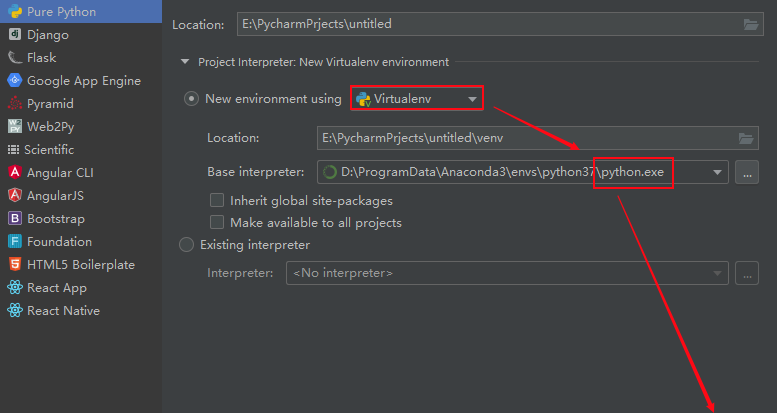
Task: Collapse the Project Interpreter section
Action: pos(185,62)
